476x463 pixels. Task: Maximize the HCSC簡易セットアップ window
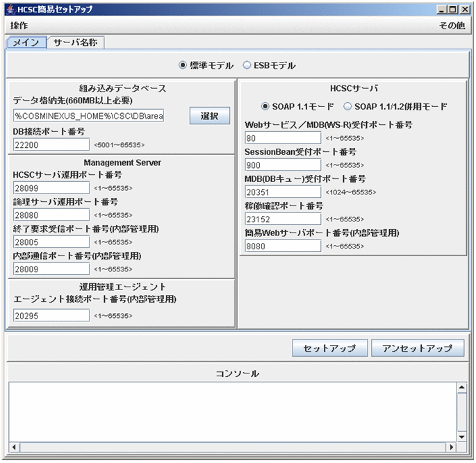pos(453,10)
